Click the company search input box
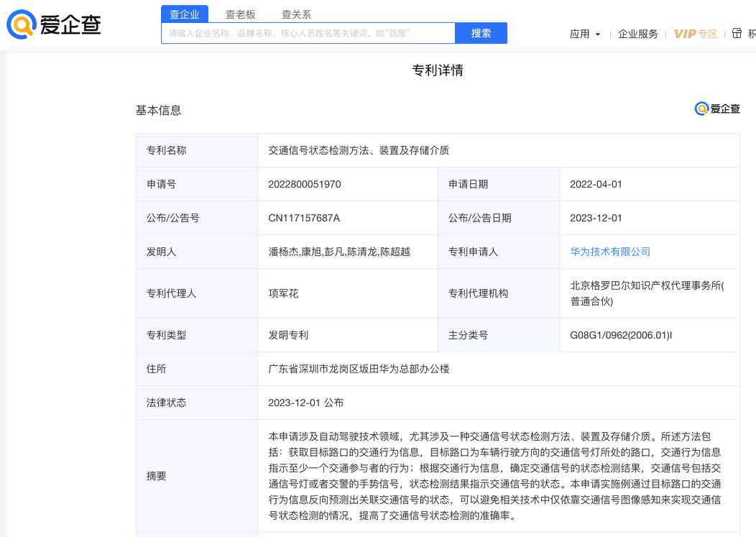Screen dimensions: 756x537 pyautogui.click(x=308, y=32)
